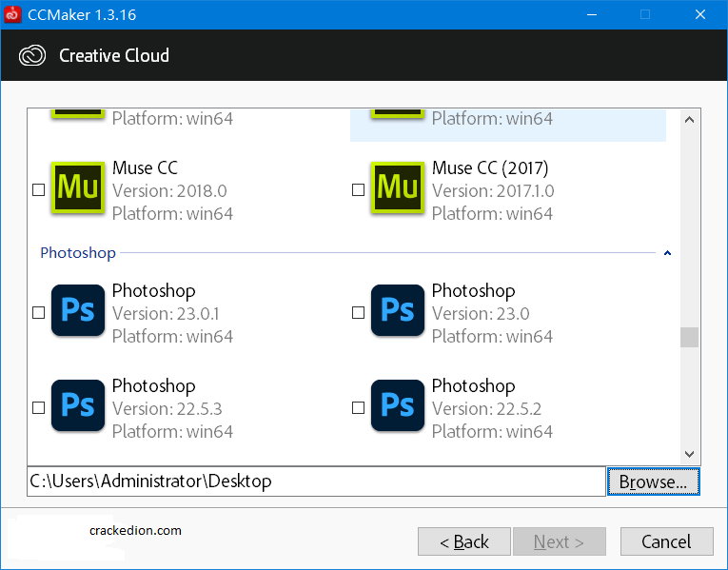Image resolution: width=728 pixels, height=570 pixels.
Task: Select the Photoshop 23.0.1 Ps icon
Action: (x=77, y=310)
